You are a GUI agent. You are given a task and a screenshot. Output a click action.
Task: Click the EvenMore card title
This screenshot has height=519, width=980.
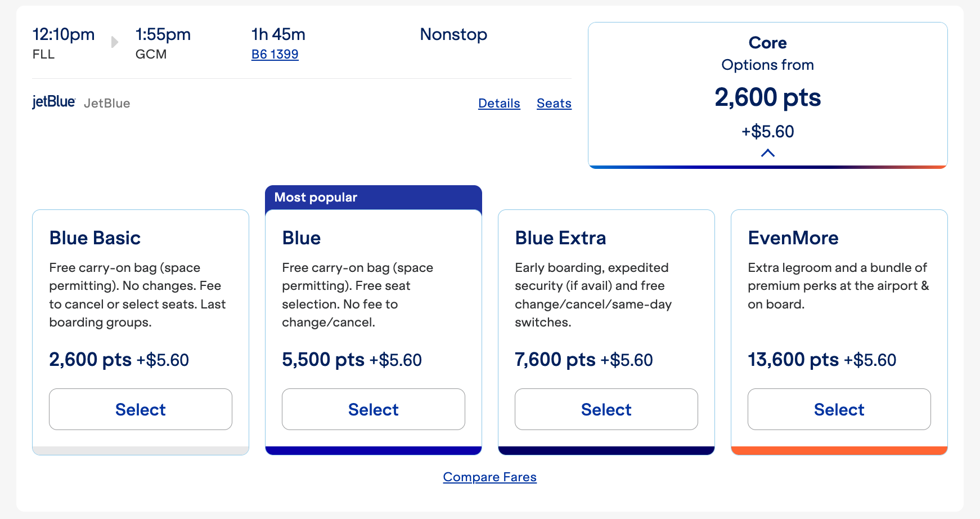click(x=793, y=238)
